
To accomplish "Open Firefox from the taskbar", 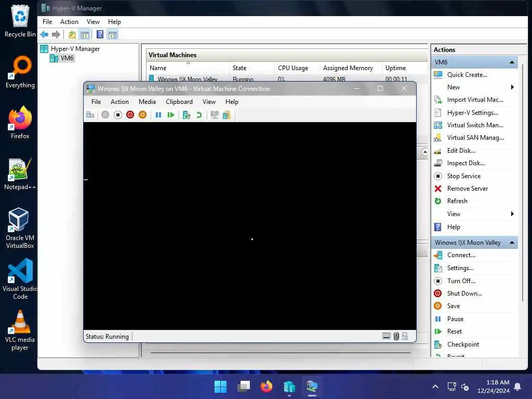I will click(267, 387).
